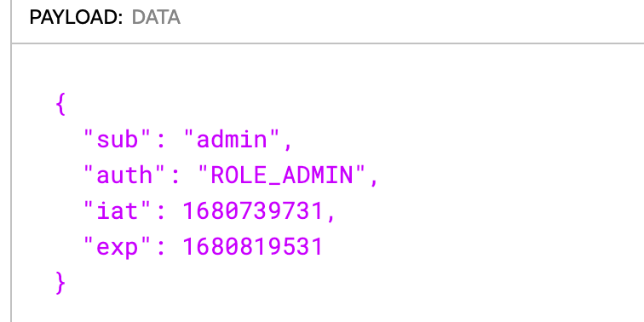Click the opening curly brace

click(x=60, y=104)
